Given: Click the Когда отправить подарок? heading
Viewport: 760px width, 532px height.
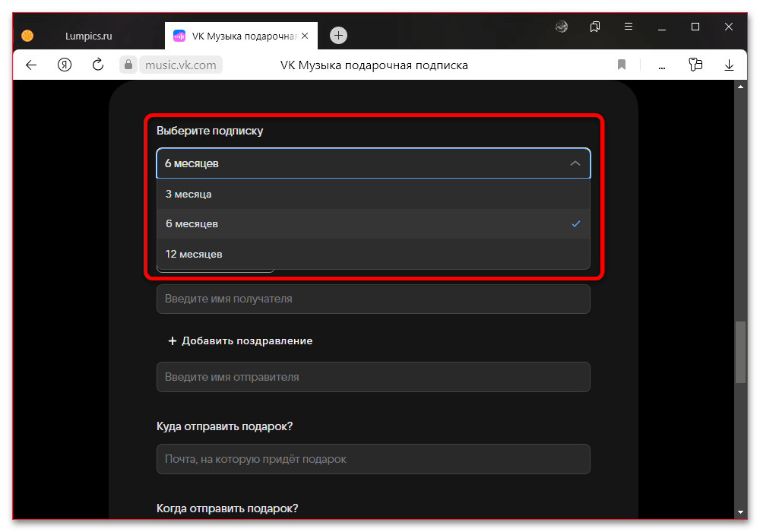Looking at the screenshot, I should tap(227, 508).
